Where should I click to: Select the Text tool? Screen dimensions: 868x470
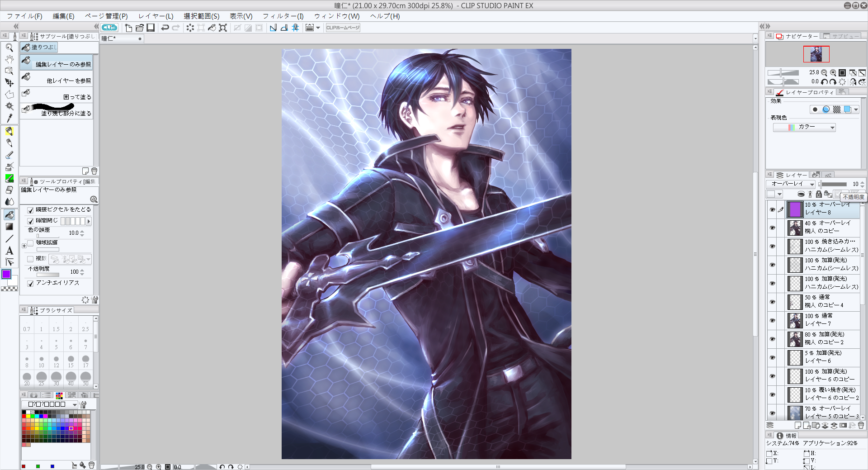point(9,251)
